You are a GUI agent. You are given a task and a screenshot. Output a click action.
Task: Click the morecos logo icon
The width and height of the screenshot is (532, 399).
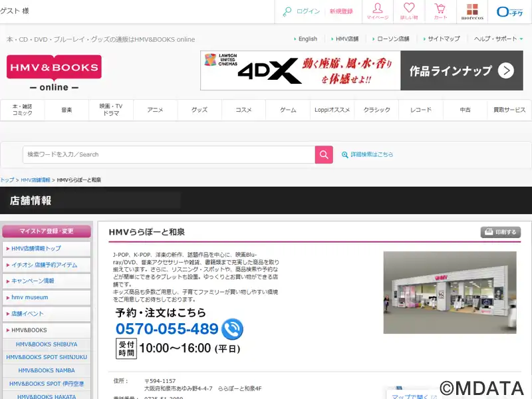click(x=471, y=11)
